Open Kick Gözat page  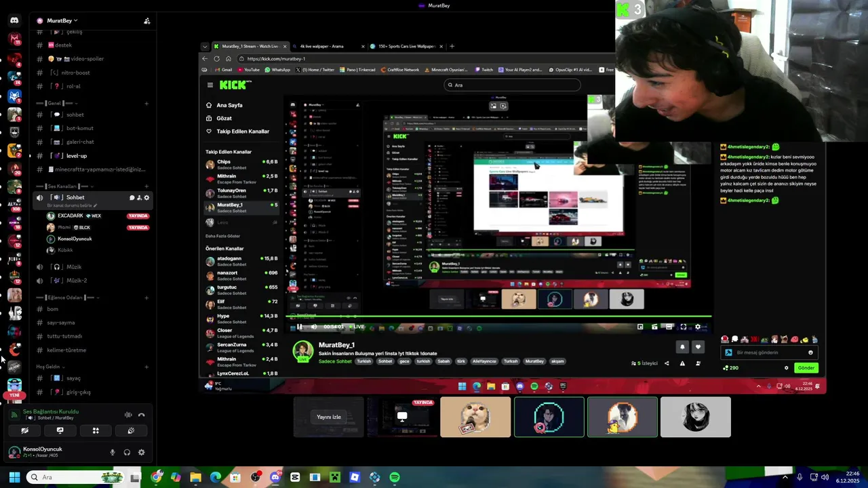pos(219,118)
